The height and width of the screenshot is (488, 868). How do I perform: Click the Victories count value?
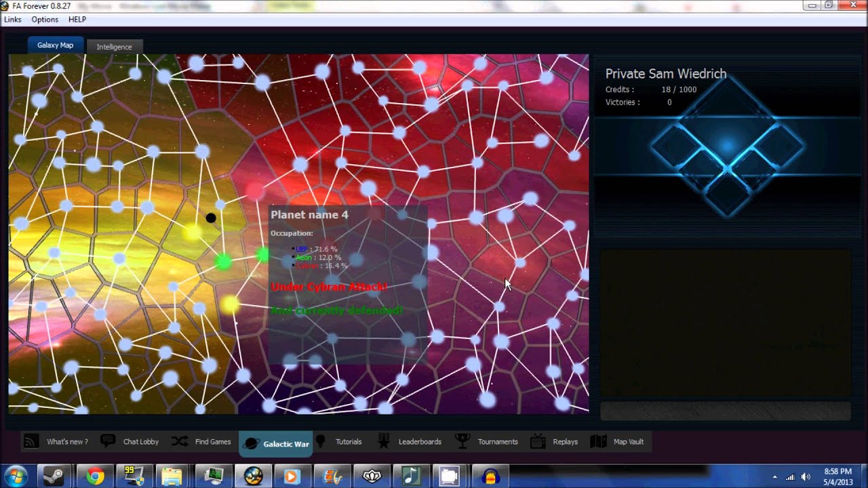pos(669,102)
